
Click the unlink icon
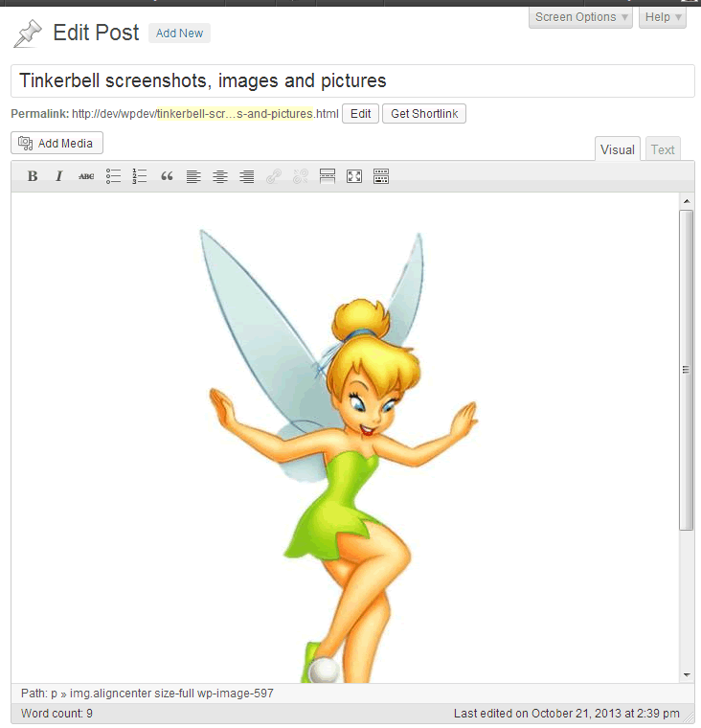(301, 176)
